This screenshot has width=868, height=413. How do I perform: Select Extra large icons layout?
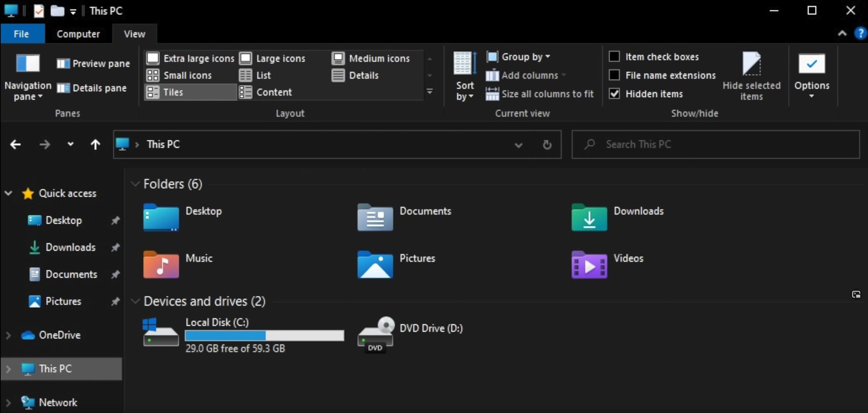(190, 58)
